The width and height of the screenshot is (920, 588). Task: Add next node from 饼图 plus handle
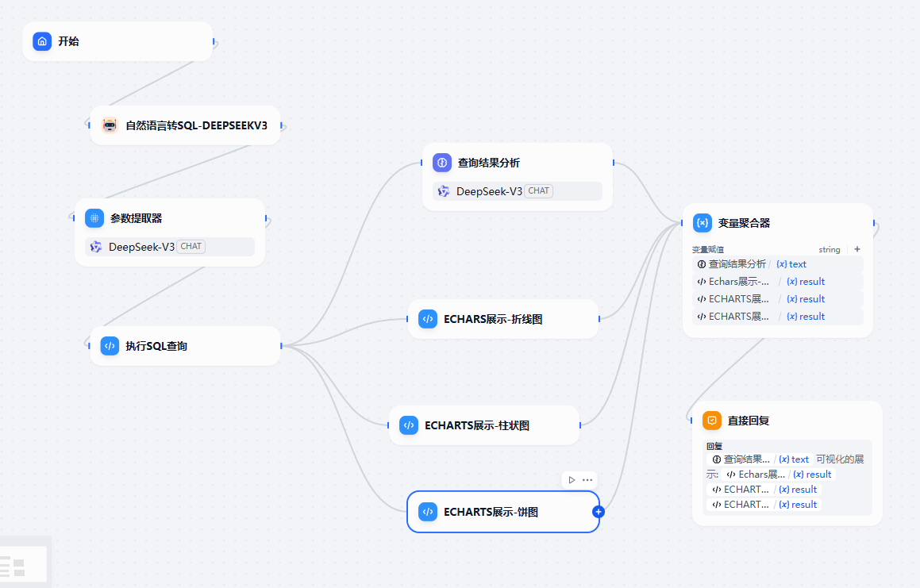click(x=599, y=512)
